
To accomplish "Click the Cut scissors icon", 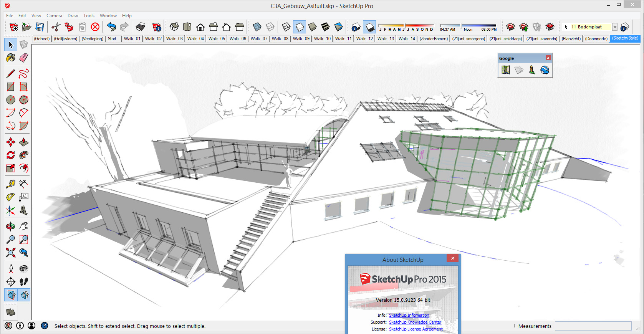I will click(x=56, y=27).
